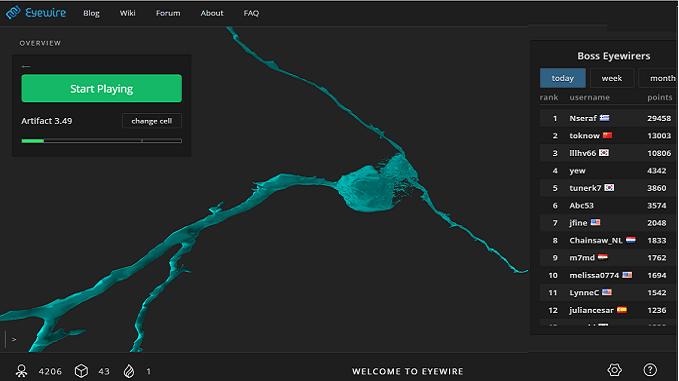Image resolution: width=679 pixels, height=381 pixels.
Task: Switch leaderboard to today
Action: pyautogui.click(x=563, y=78)
